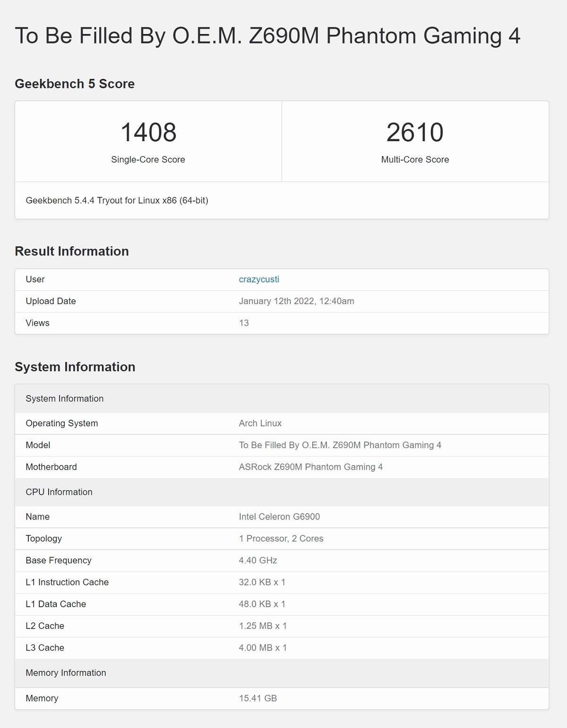Select the multi-core score value 2610
567x728 pixels.
coord(415,132)
